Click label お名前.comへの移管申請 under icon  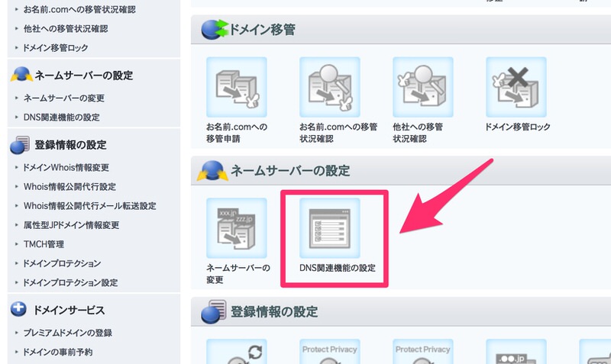click(237, 133)
